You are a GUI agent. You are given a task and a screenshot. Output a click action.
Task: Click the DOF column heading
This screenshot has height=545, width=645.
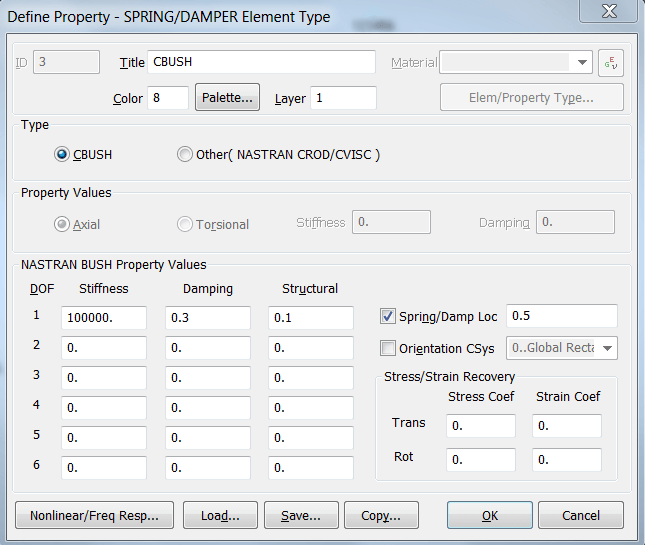point(42,289)
